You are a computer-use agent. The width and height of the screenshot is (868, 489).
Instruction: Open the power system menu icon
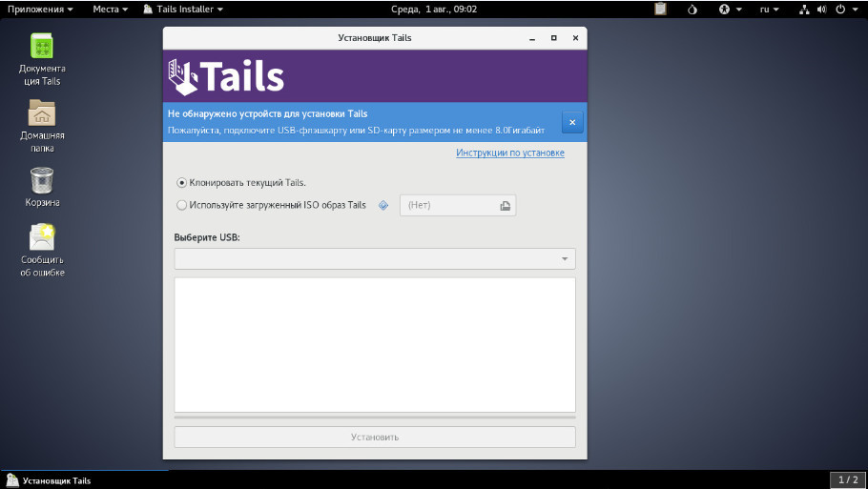point(840,9)
